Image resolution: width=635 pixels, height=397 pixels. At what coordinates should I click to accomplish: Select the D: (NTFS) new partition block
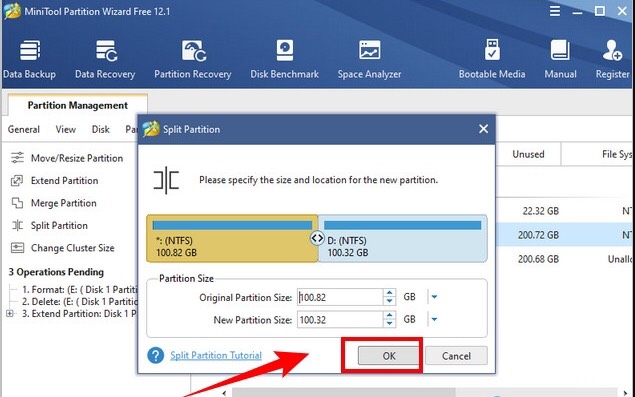(x=403, y=239)
